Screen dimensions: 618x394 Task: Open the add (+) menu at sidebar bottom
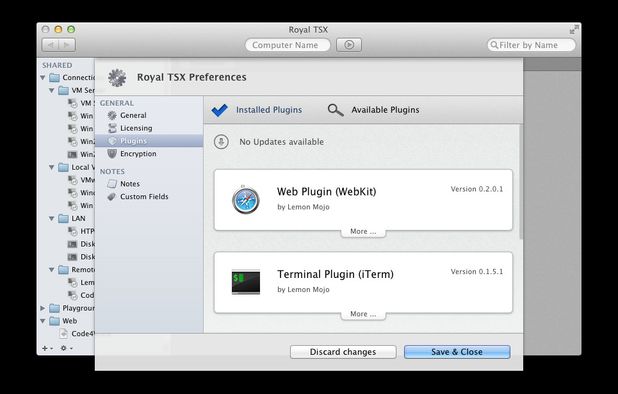47,348
